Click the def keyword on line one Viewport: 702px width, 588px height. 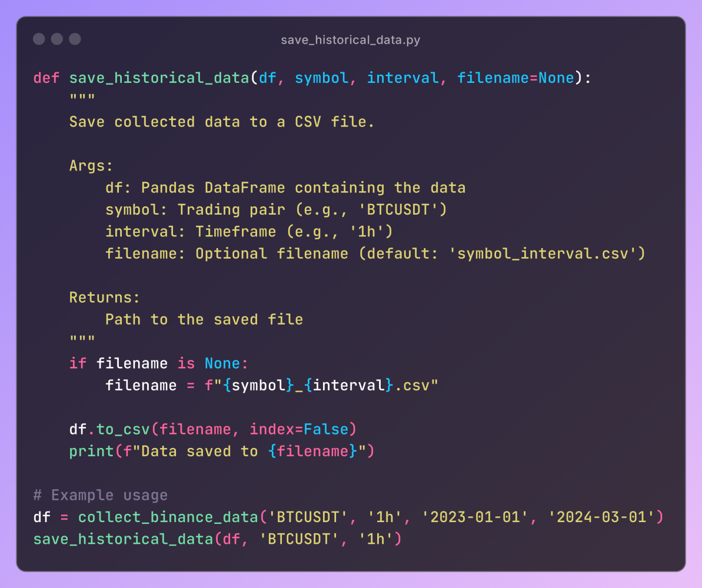click(x=46, y=77)
